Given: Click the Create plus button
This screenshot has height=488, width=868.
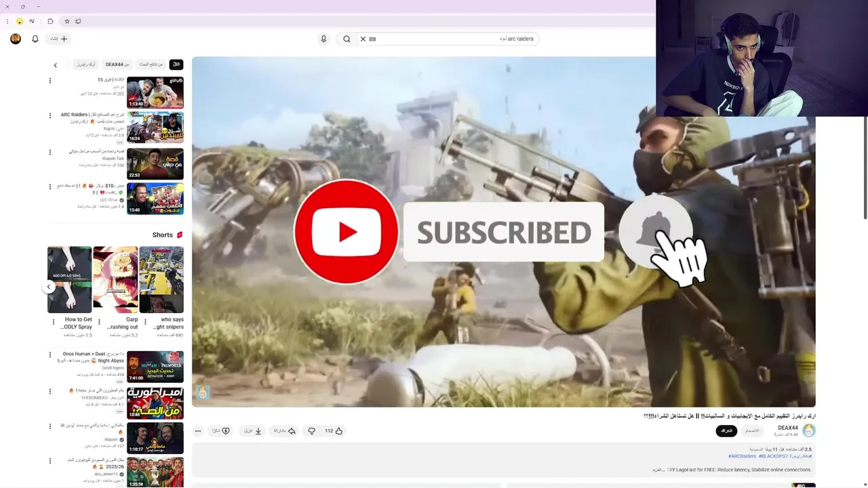Looking at the screenshot, I should pos(59,39).
